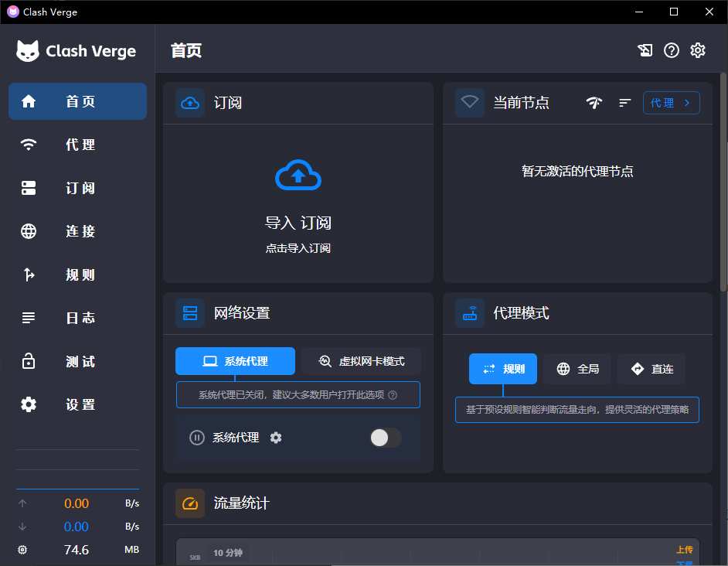Click the router icon on 代理模式 card
The height and width of the screenshot is (566, 728).
point(470,312)
